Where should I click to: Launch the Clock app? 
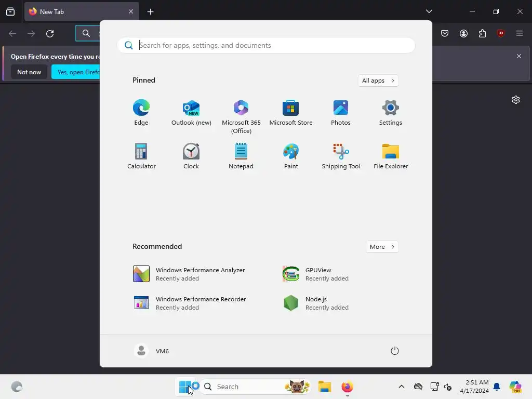click(191, 156)
